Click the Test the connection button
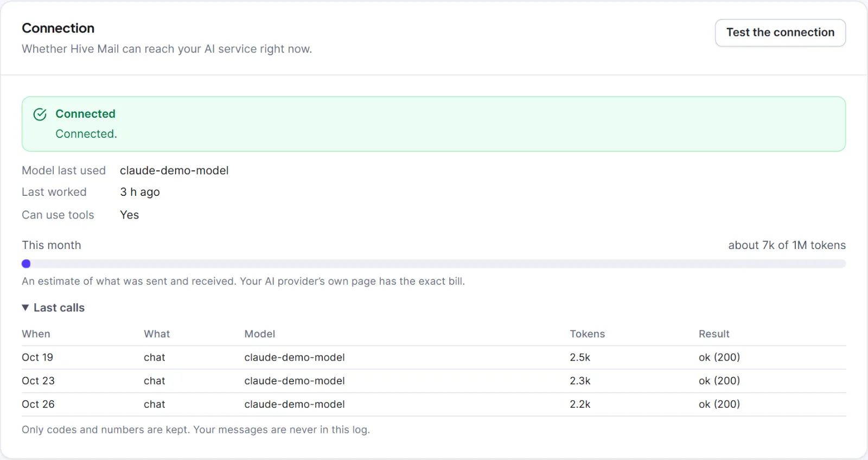This screenshot has width=868, height=460. [780, 33]
